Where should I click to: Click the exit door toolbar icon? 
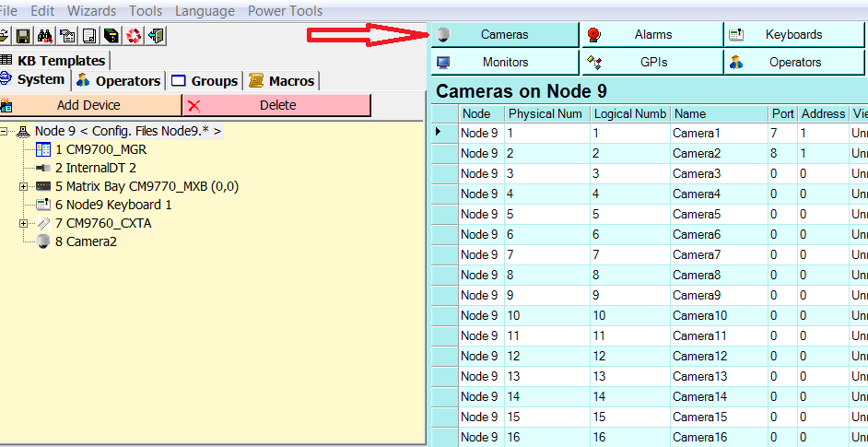point(156,36)
